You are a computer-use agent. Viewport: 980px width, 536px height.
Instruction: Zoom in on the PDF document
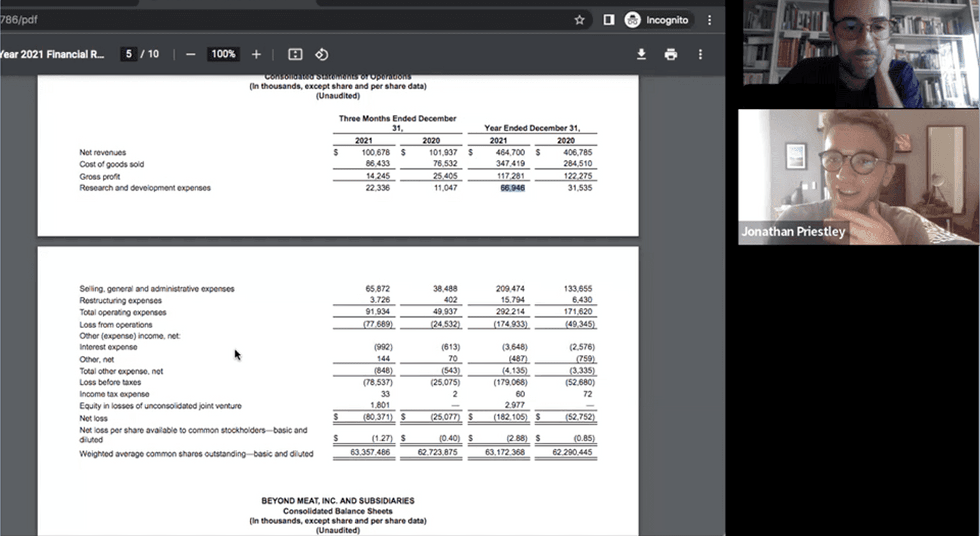(x=256, y=54)
